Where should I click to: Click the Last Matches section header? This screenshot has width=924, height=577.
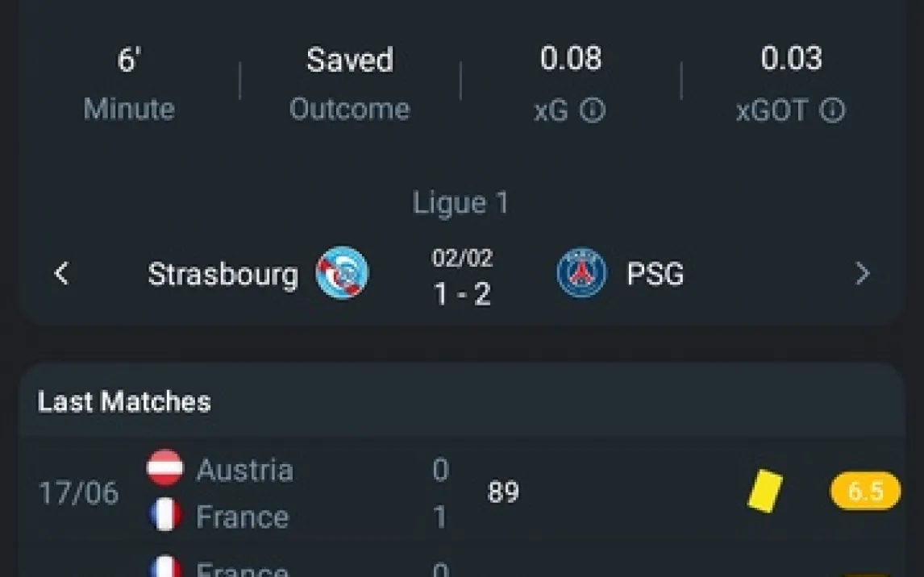tap(124, 401)
